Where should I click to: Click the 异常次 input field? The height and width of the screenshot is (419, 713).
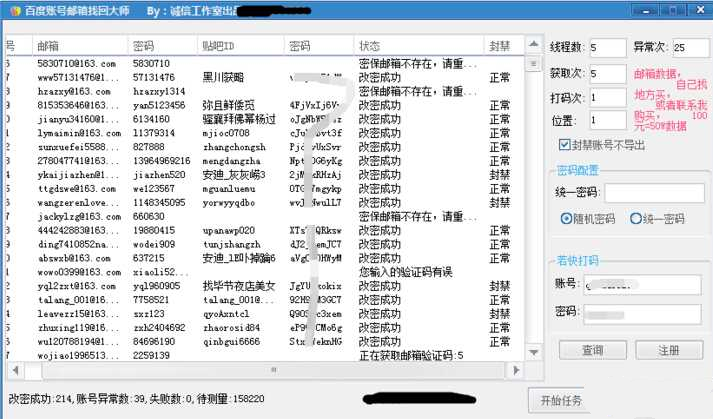tap(691, 47)
